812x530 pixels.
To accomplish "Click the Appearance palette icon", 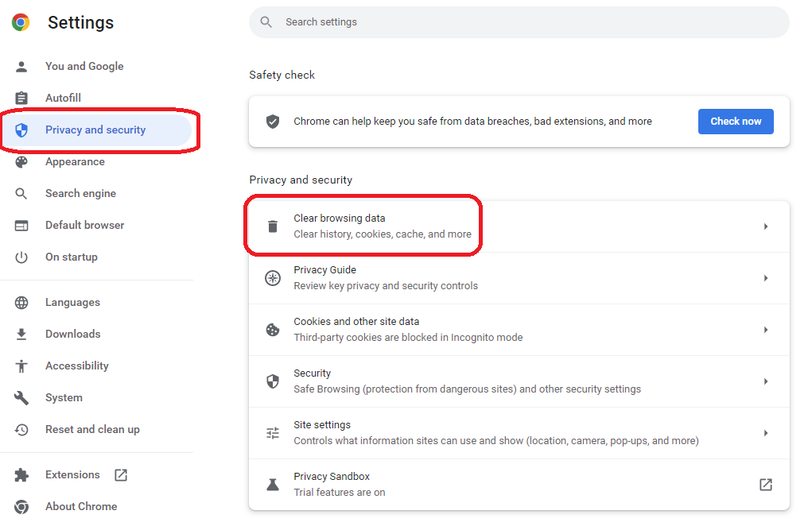I will point(21,161).
